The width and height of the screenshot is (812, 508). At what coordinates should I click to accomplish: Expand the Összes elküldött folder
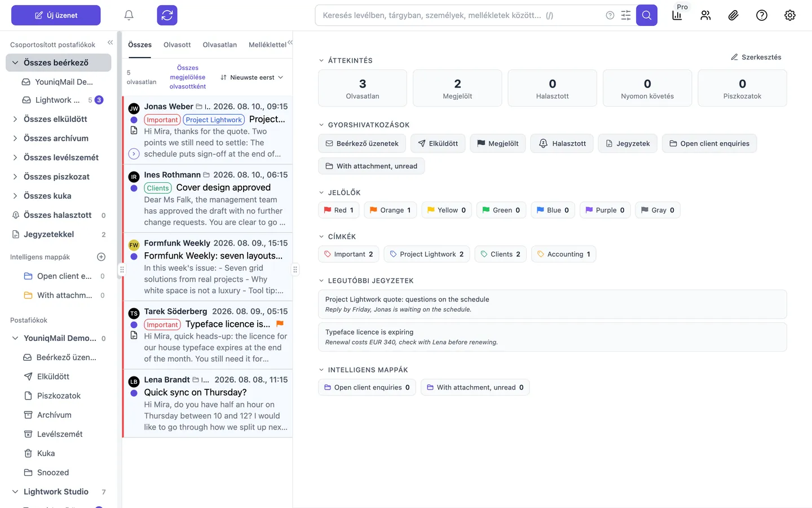click(x=15, y=119)
